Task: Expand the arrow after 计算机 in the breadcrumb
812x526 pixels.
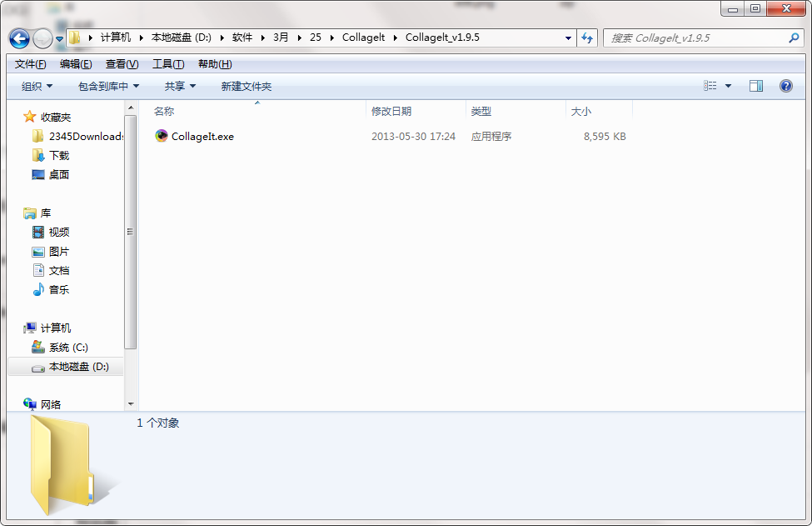Action: coord(141,38)
